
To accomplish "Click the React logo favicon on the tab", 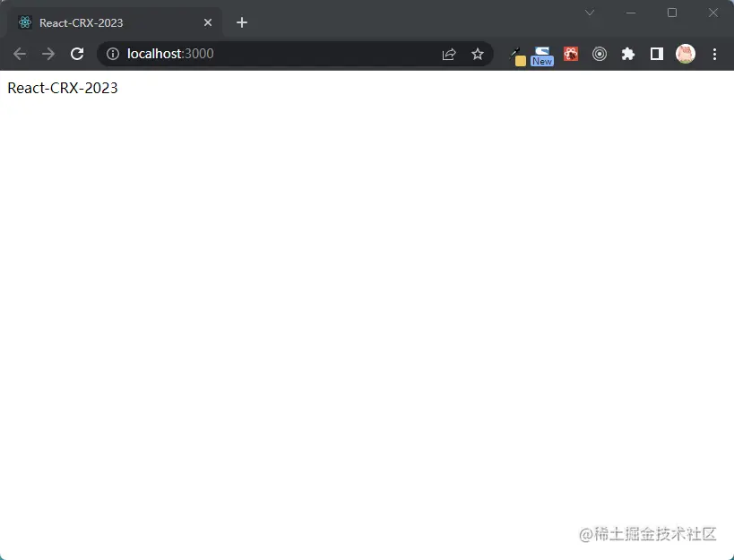I will [x=24, y=22].
